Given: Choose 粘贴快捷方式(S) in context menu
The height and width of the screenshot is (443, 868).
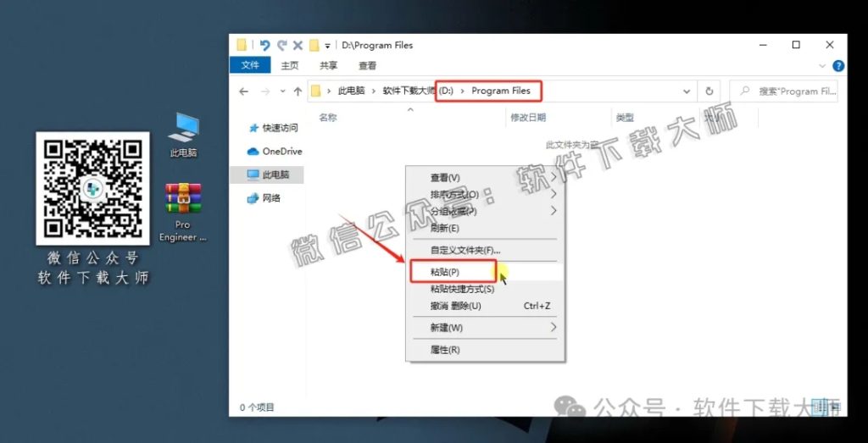Looking at the screenshot, I should [x=486, y=289].
